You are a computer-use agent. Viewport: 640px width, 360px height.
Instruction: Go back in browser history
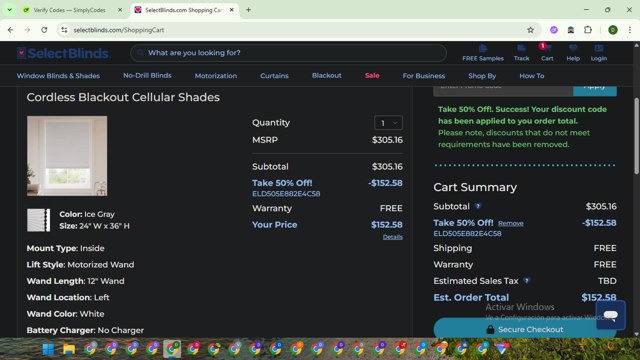coord(11,30)
